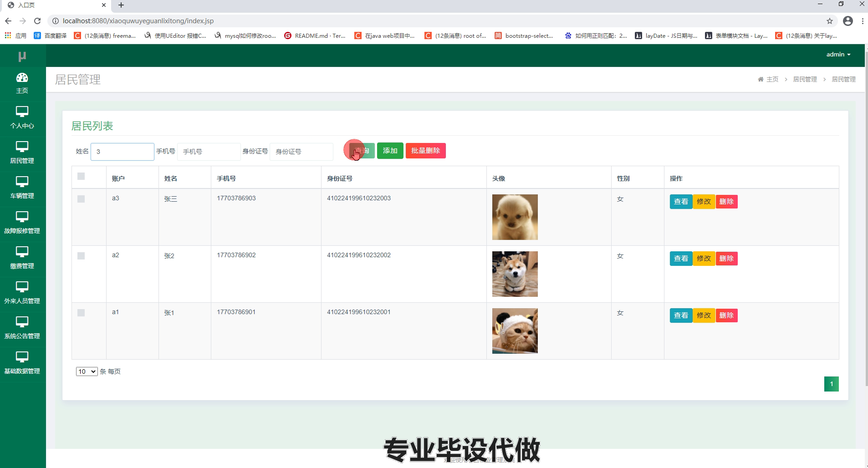Click ID number 410224199610232002
Screen dimensions: 868x468
tap(359, 255)
